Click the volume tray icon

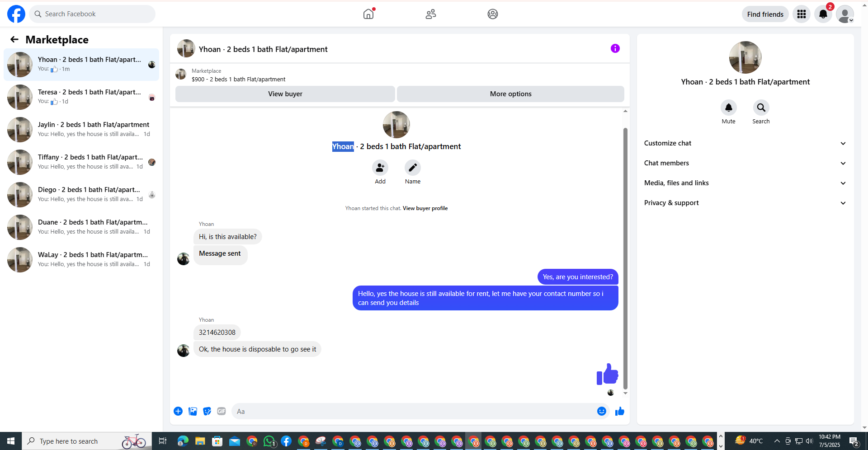coord(809,441)
